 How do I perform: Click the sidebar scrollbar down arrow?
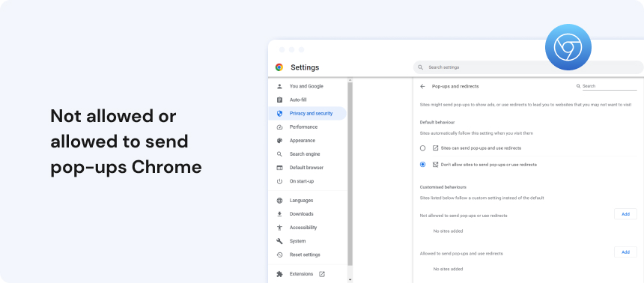tap(350, 280)
